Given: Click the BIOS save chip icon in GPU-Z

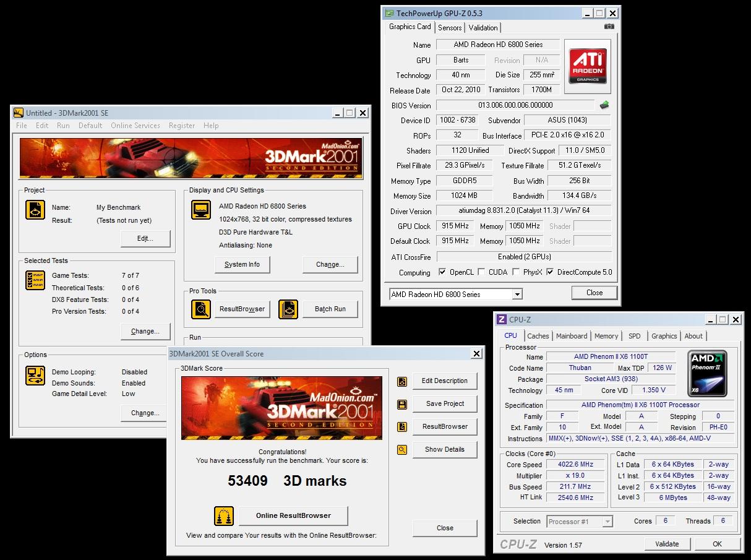Looking at the screenshot, I should click(x=604, y=105).
